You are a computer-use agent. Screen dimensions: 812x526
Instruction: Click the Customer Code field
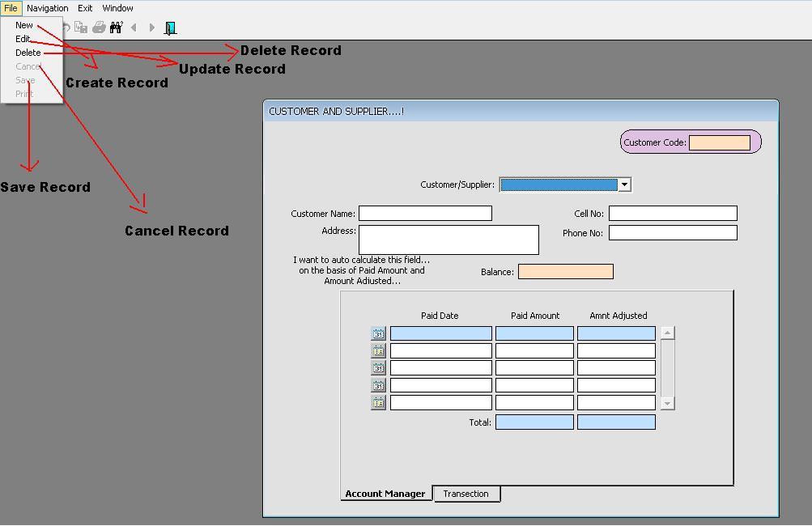[x=719, y=142]
